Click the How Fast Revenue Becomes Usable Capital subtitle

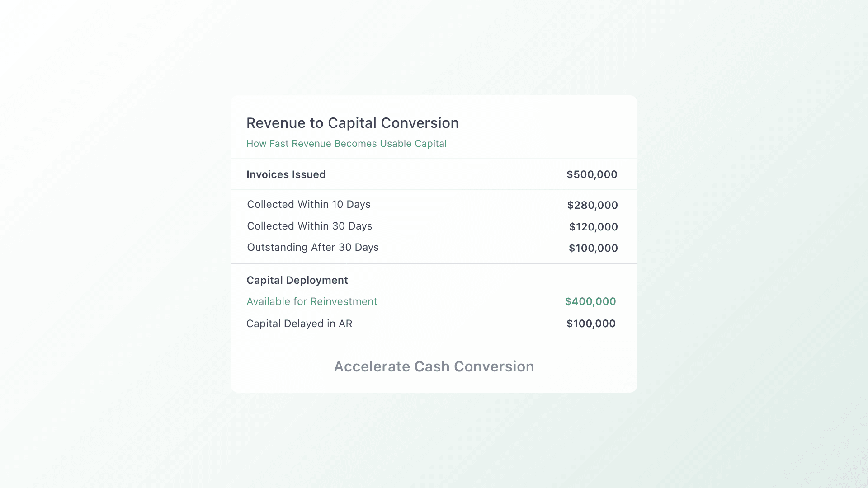pos(346,144)
